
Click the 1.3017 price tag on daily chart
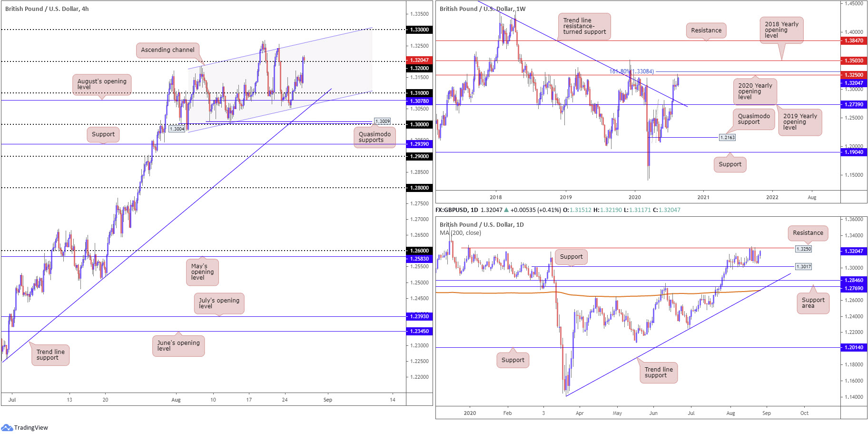pyautogui.click(x=803, y=267)
